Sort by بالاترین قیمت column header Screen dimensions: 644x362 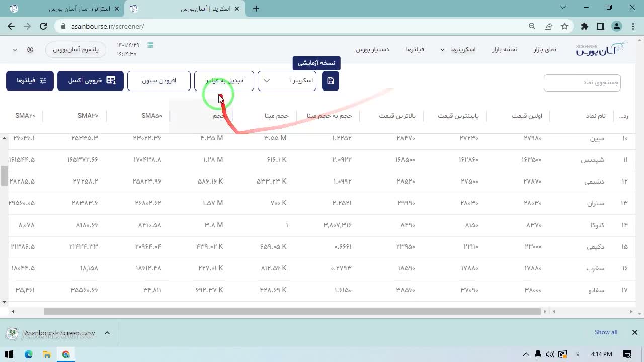397,116
